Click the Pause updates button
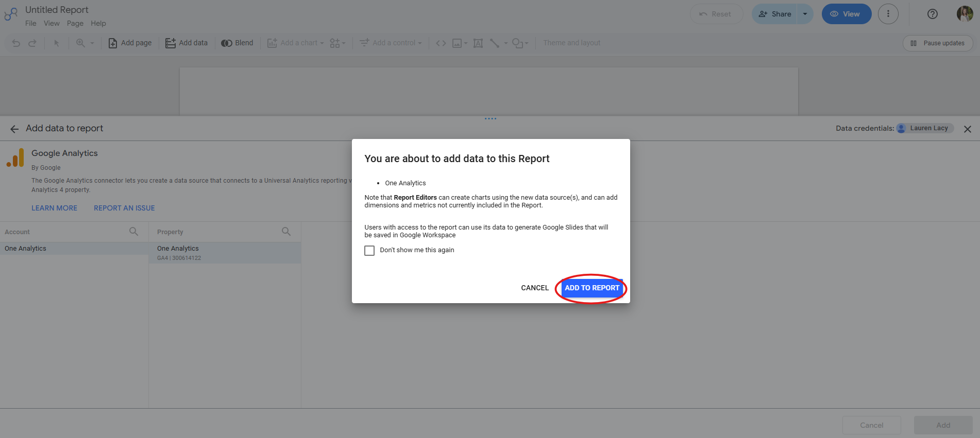 938,43
